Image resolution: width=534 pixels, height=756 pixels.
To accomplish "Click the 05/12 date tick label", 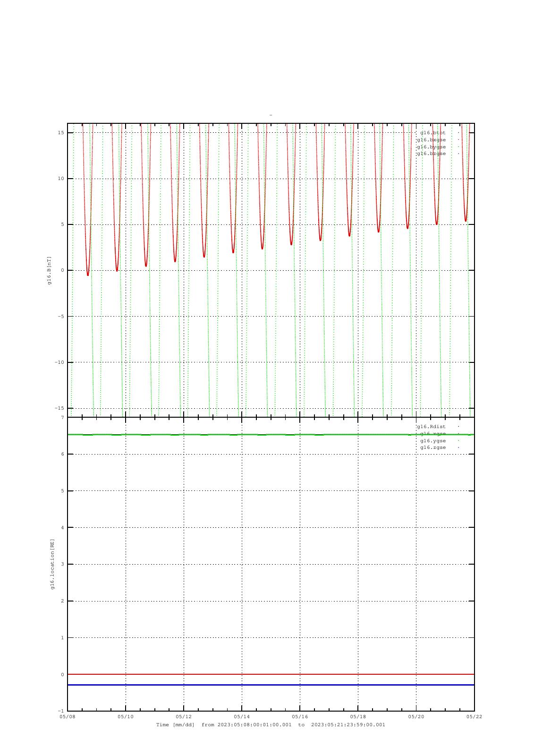I will tap(184, 717).
